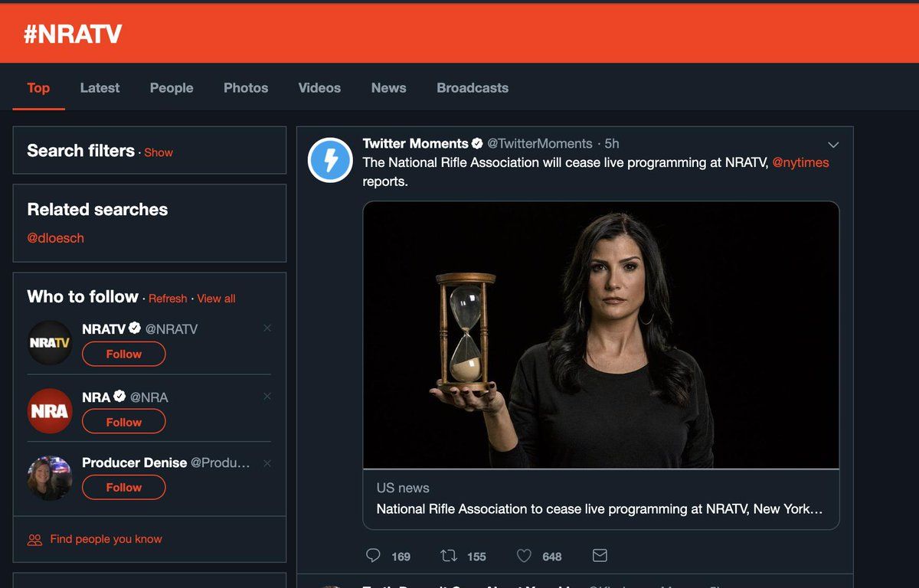The height and width of the screenshot is (588, 919).
Task: Reply to the Twitter Moments tweet
Action: coord(374,556)
